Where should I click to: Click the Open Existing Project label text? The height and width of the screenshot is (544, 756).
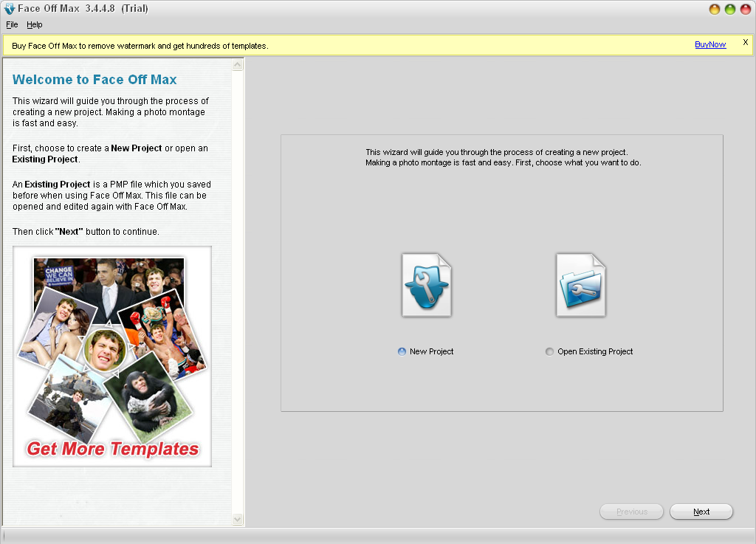[x=595, y=352]
